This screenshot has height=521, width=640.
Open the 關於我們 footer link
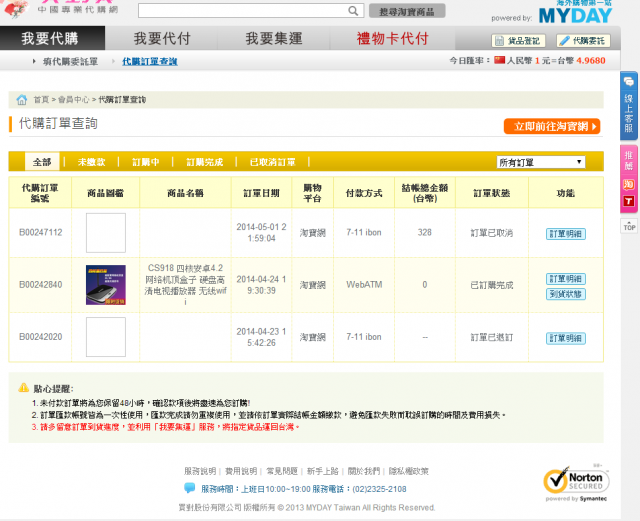(x=364, y=471)
